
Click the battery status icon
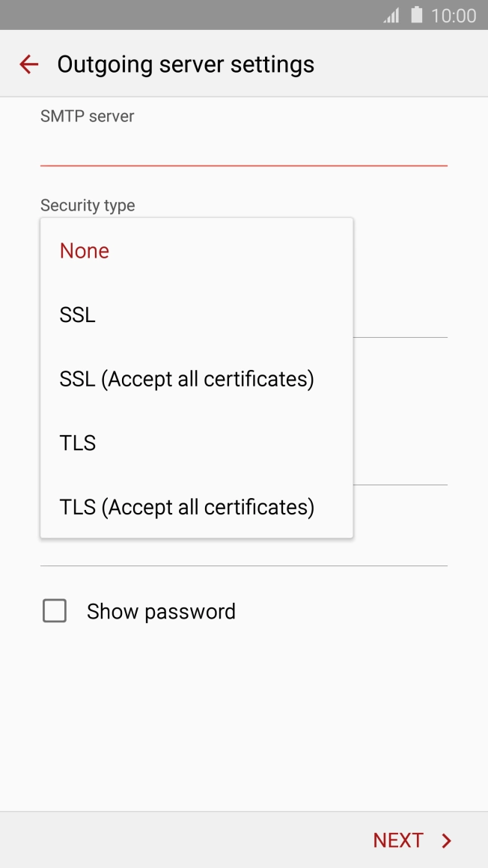pos(416,15)
